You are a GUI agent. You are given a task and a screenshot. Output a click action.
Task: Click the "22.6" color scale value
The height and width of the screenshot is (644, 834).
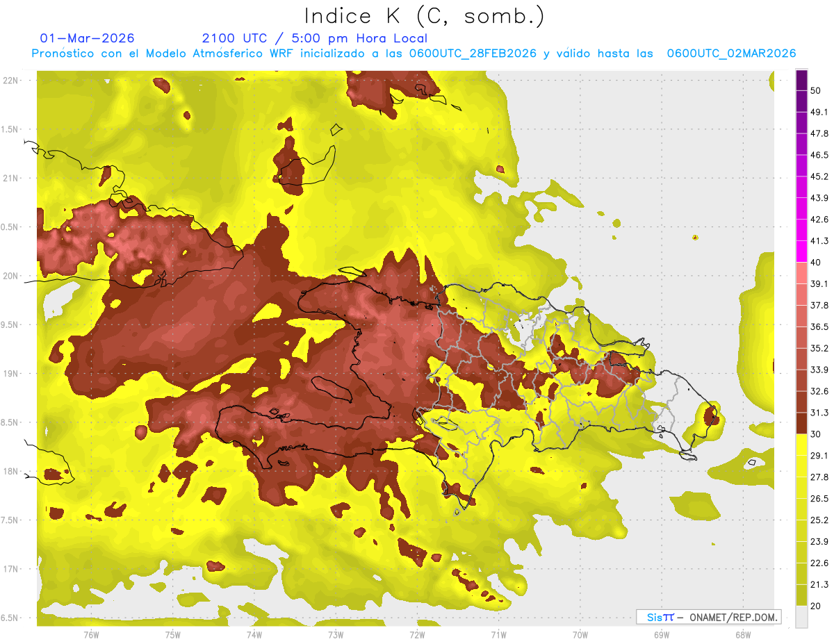point(819,563)
